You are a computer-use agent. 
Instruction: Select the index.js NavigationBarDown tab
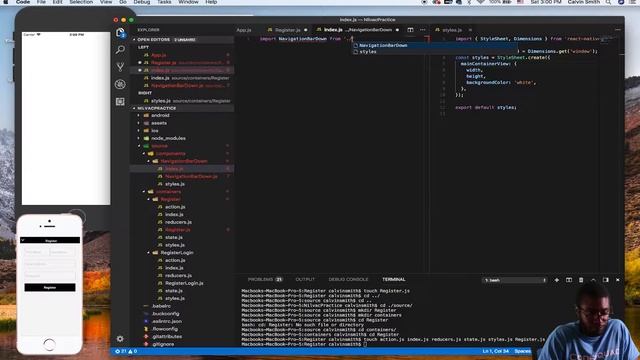point(357,30)
